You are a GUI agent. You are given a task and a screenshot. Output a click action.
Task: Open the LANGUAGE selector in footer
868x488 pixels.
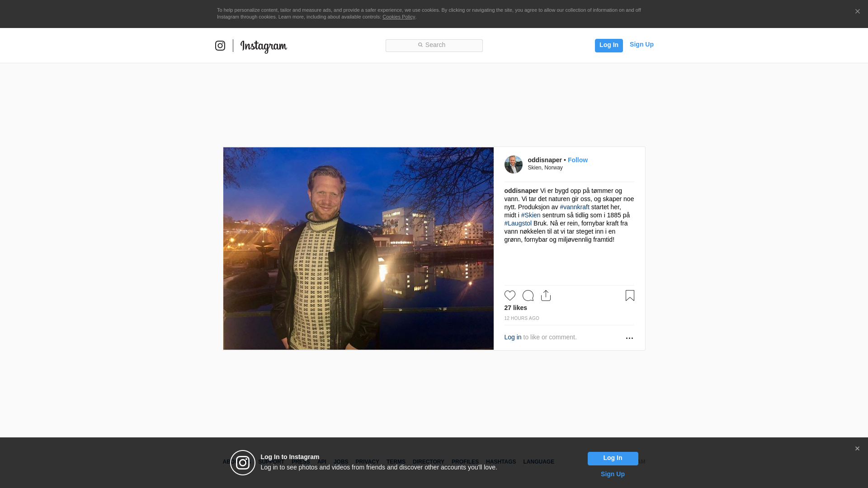pos(538,462)
